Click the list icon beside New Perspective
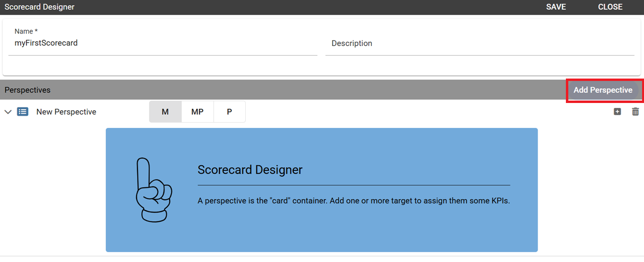This screenshot has width=644, height=262. (23, 112)
